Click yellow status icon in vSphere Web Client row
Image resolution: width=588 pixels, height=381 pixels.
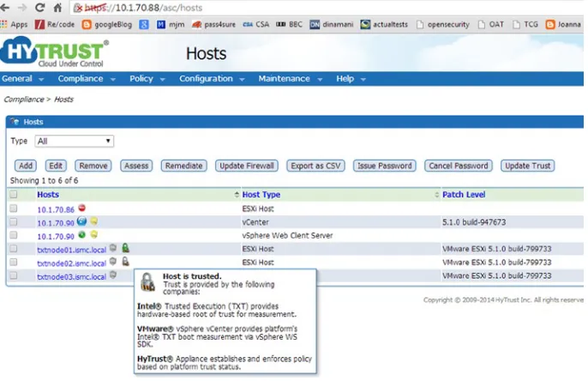pos(93,235)
